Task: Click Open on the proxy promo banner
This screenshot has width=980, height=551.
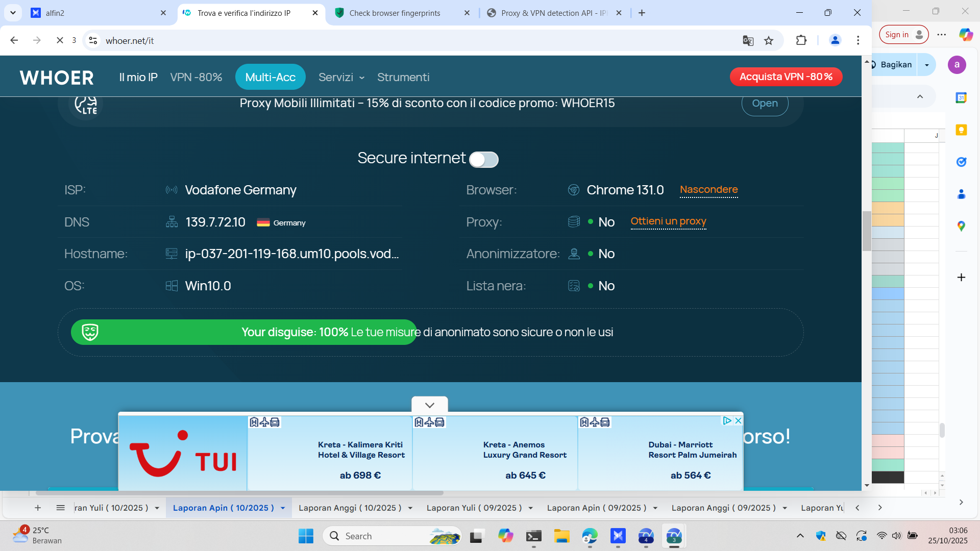Action: [765, 104]
